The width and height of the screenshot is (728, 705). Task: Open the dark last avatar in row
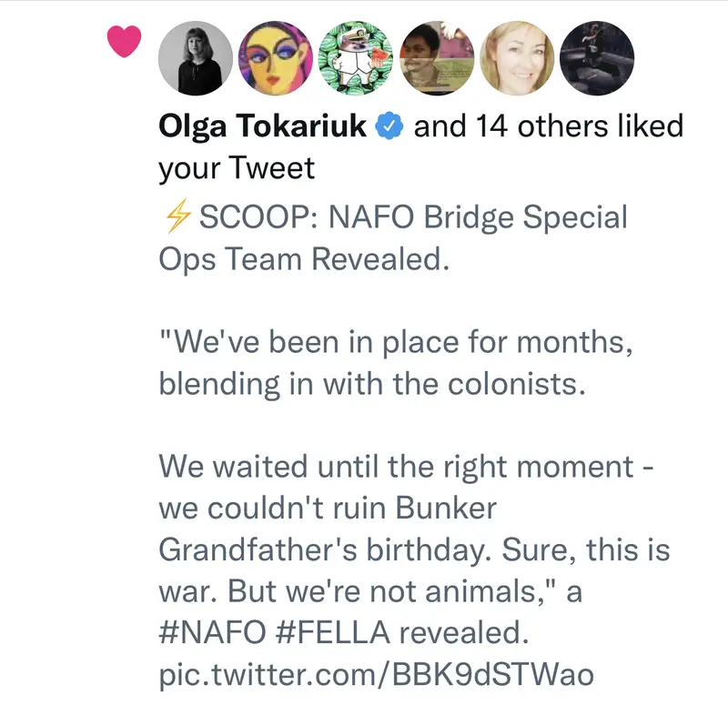click(597, 58)
